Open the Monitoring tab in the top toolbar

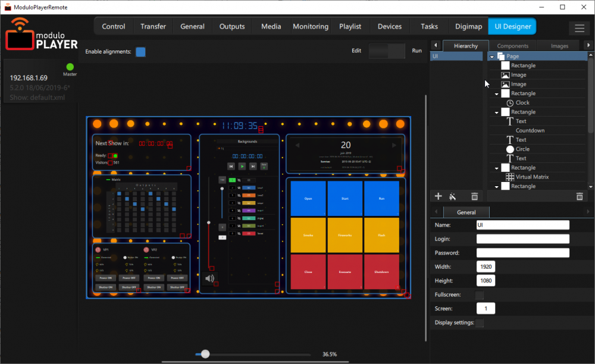coord(310,26)
